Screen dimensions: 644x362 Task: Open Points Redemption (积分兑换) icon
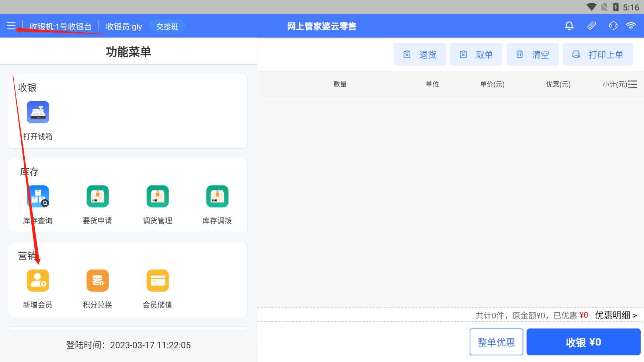[x=98, y=280]
